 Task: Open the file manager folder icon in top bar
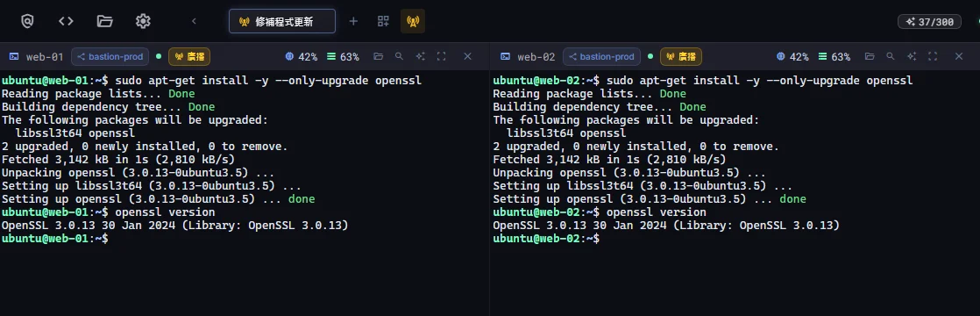point(104,21)
